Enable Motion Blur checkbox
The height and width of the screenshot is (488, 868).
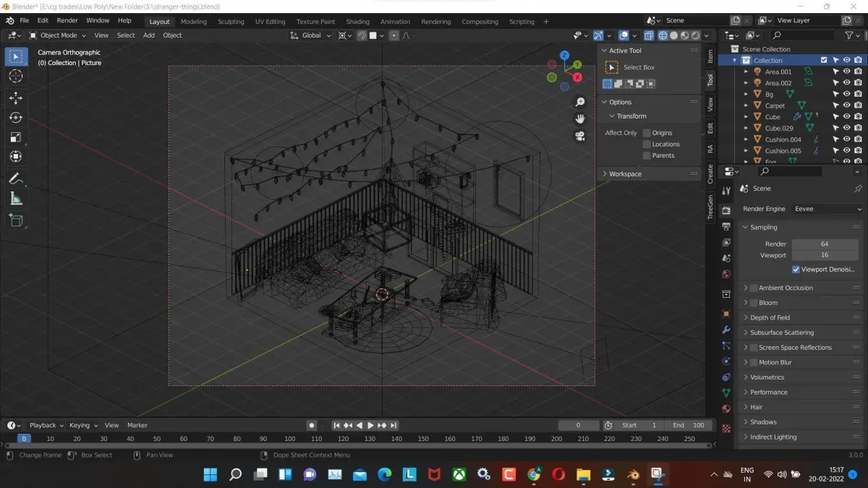click(x=754, y=362)
